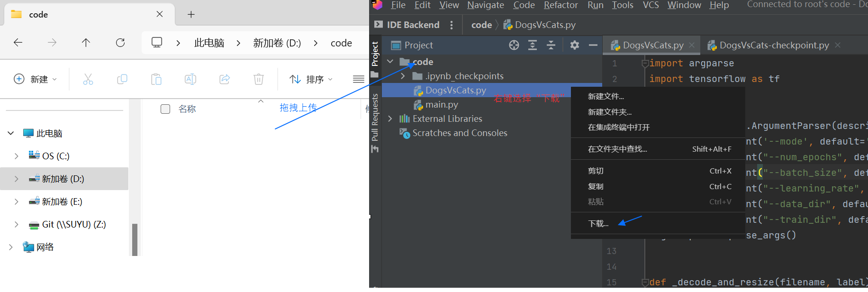868x292 pixels.
Task: Click the Cut scissors icon in Explorer
Action: click(88, 79)
